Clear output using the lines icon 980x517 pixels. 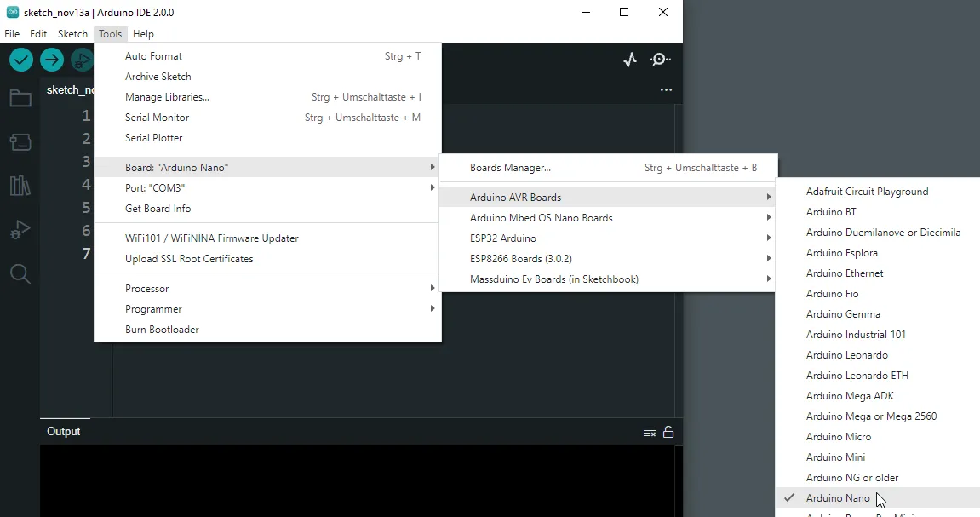point(650,432)
